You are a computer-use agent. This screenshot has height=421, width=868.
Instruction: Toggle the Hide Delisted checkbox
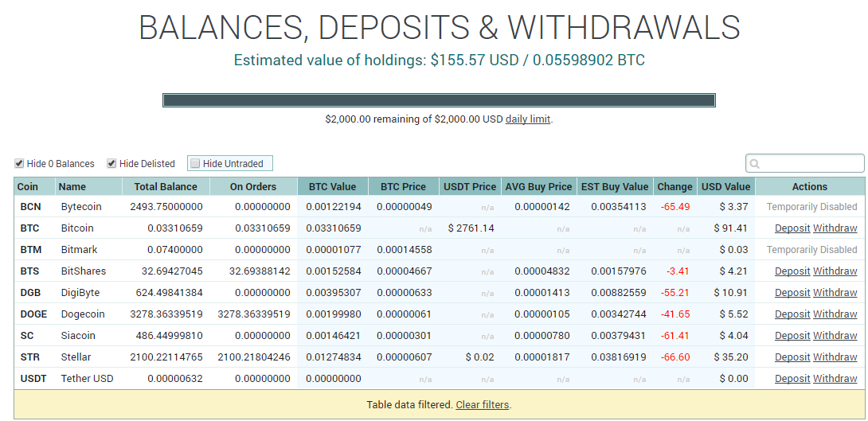coord(111,163)
